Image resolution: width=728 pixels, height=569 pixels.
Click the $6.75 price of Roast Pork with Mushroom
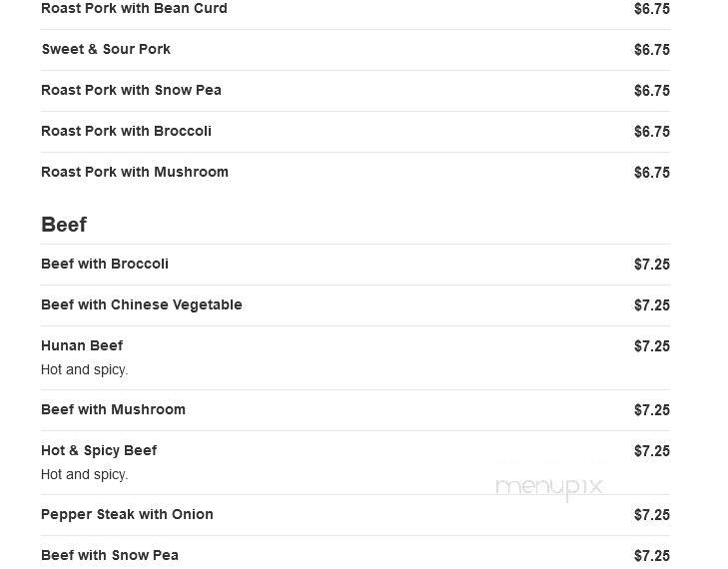click(652, 173)
